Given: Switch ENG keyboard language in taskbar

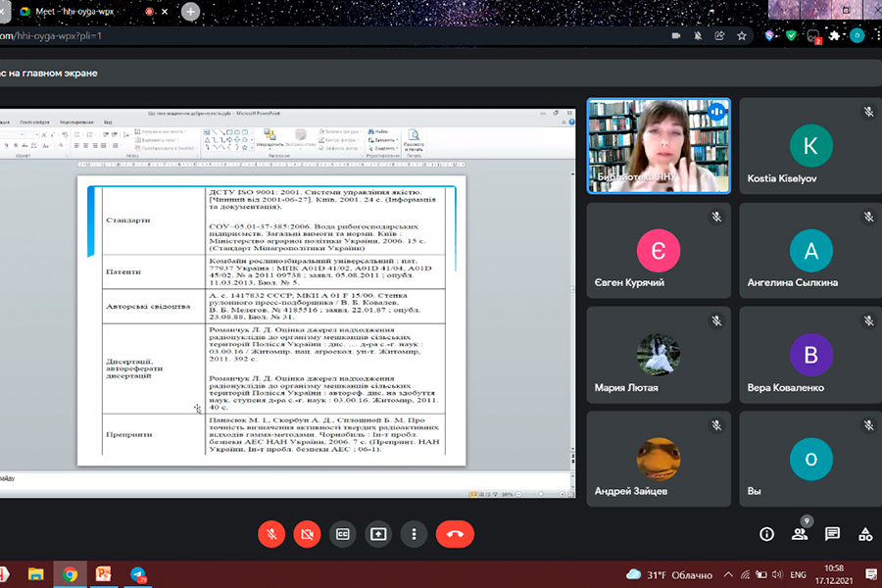Looking at the screenshot, I should [798, 574].
